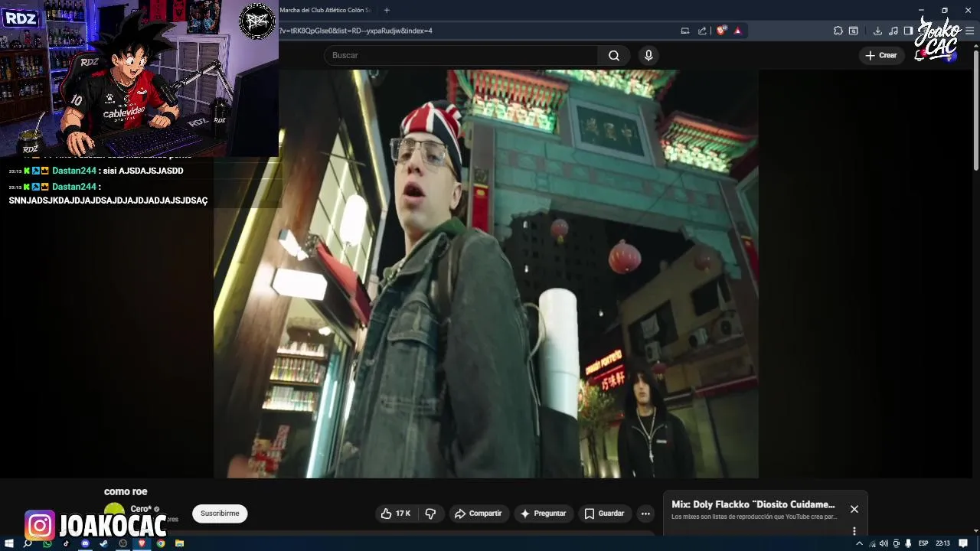Share the video via Compartir
980x551 pixels.
tap(478, 514)
